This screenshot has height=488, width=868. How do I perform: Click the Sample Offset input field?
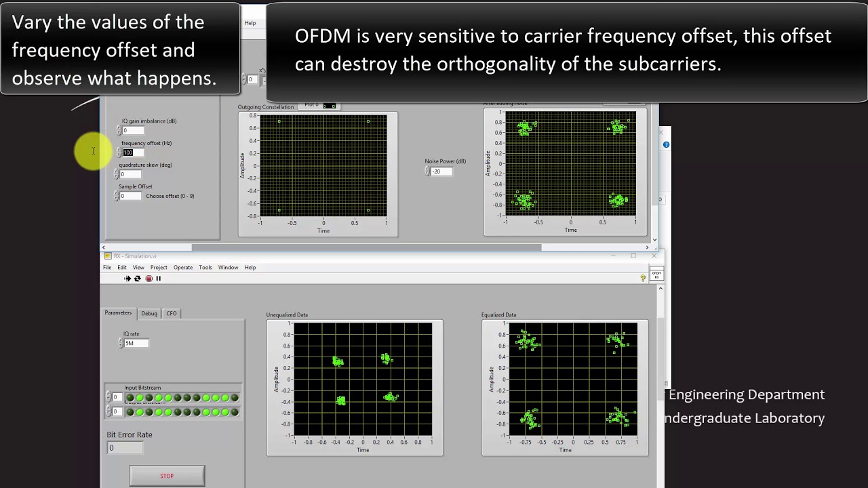(130, 196)
